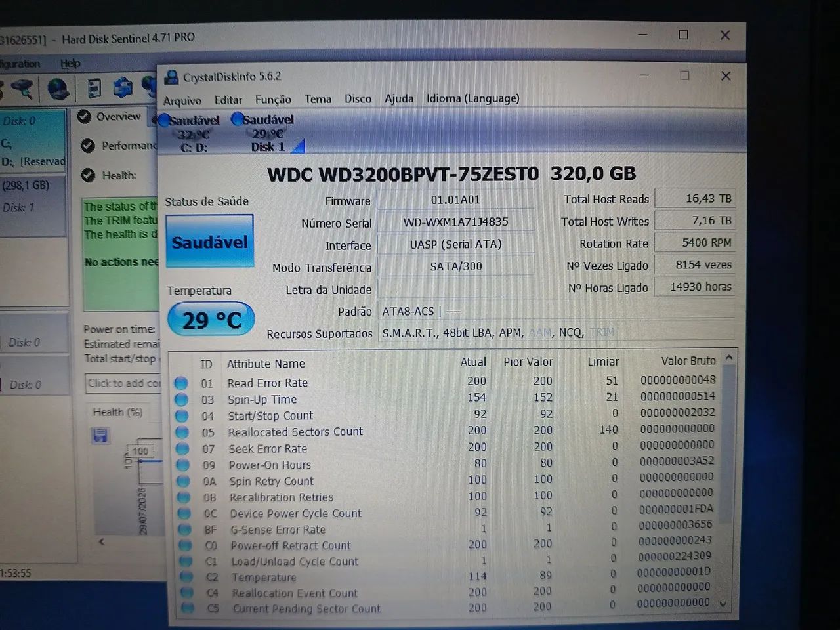Screen dimensions: 840x630
Task: Open the Idioma (Language) menu
Action: click(x=472, y=98)
